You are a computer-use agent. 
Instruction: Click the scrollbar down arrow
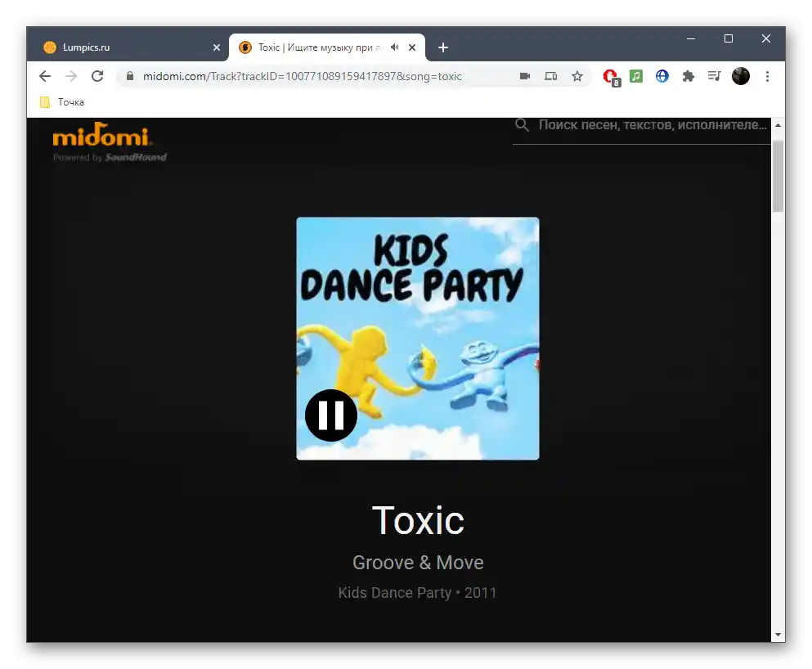(x=778, y=635)
